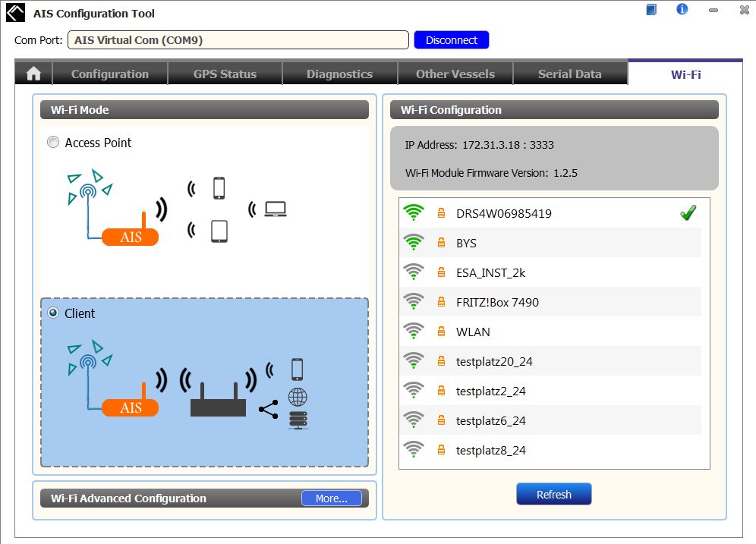Viewport: 756px width, 544px height.
Task: Expand Wi-Fi Advanced Configuration with More
Action: [x=331, y=498]
